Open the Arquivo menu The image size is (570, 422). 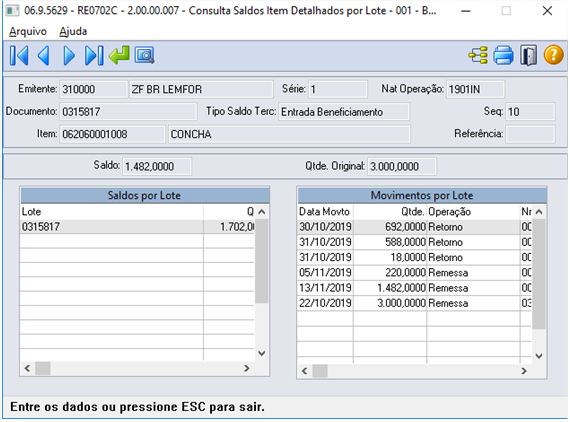click(x=28, y=32)
